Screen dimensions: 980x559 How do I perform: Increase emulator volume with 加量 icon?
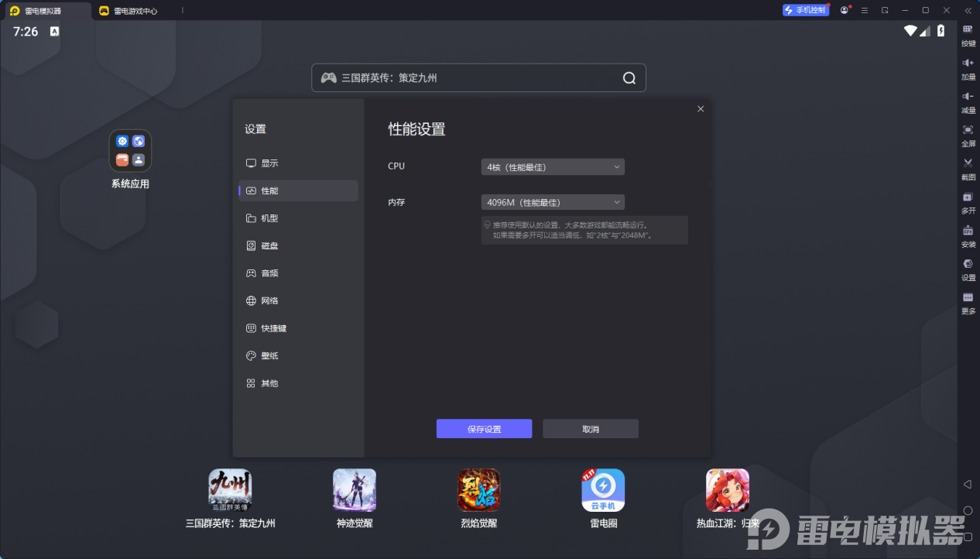pyautogui.click(x=967, y=69)
